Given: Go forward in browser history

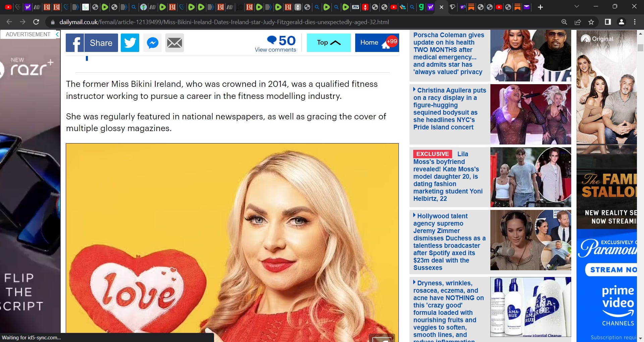Looking at the screenshot, I should tap(22, 22).
